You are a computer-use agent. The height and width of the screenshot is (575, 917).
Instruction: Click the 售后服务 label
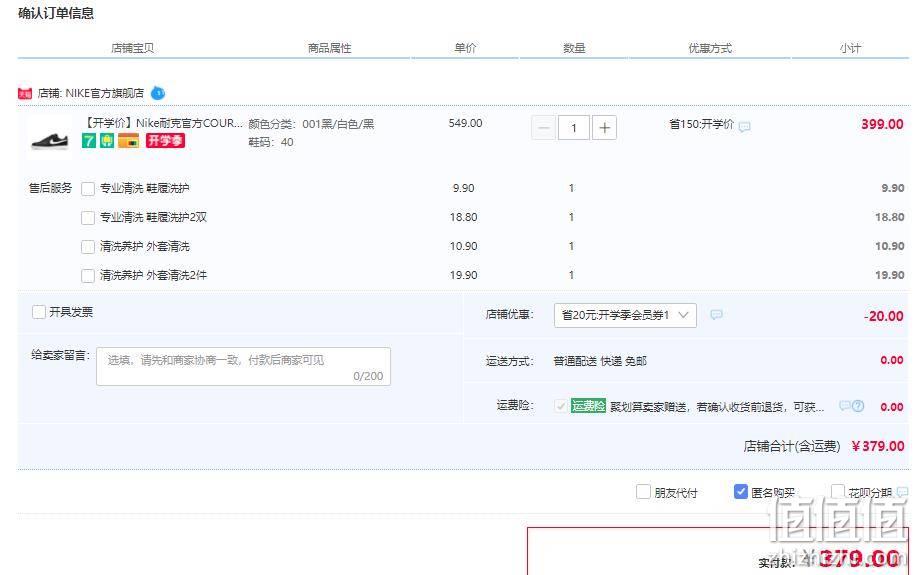click(50, 188)
